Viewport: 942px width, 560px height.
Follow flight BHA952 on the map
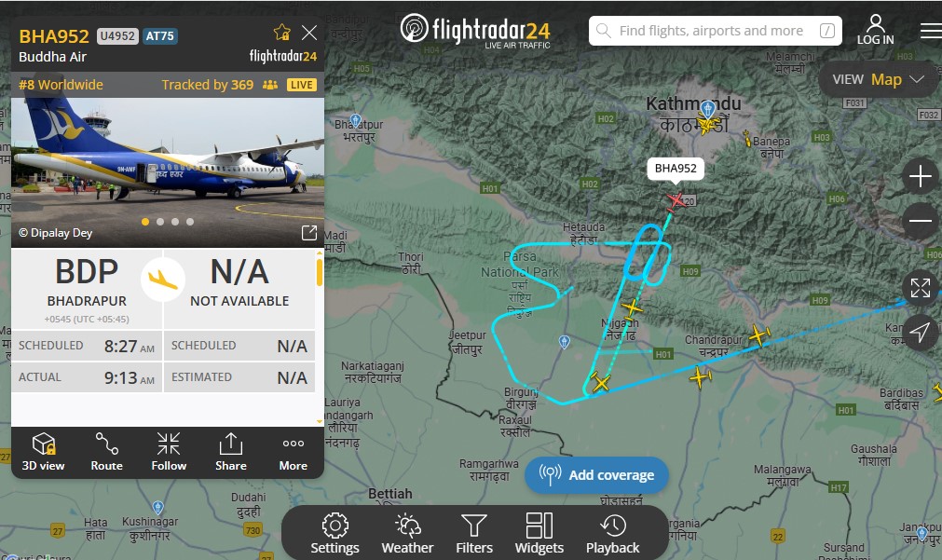click(x=169, y=452)
